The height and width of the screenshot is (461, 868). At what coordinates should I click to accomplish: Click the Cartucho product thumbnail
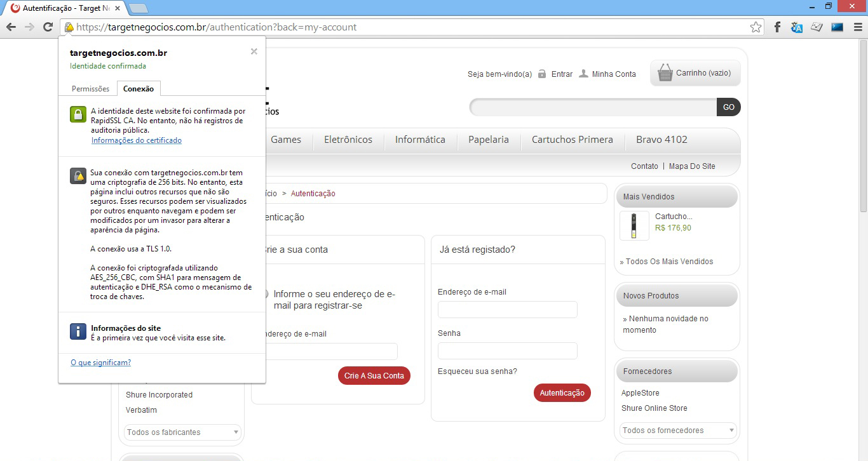[634, 226]
